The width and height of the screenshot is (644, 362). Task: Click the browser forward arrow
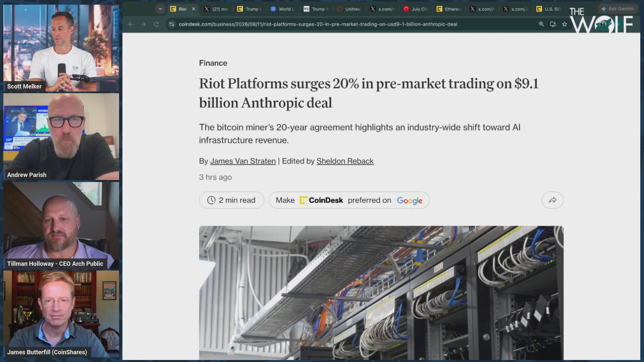(x=144, y=24)
